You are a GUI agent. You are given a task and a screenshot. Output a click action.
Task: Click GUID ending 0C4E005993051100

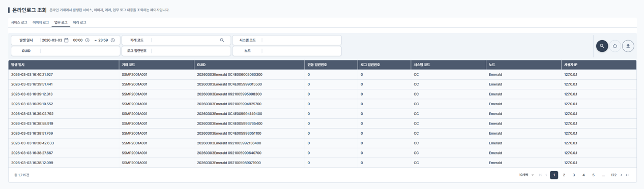click(x=229, y=133)
